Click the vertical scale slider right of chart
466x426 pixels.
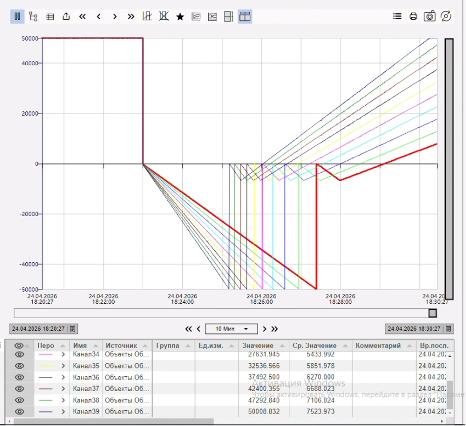tap(449, 169)
